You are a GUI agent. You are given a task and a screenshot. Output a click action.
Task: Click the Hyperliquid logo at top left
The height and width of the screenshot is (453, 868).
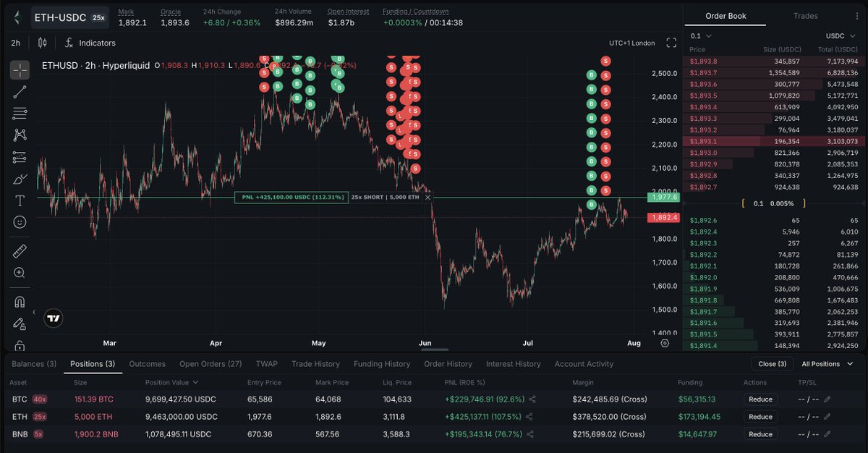pyautogui.click(x=17, y=17)
